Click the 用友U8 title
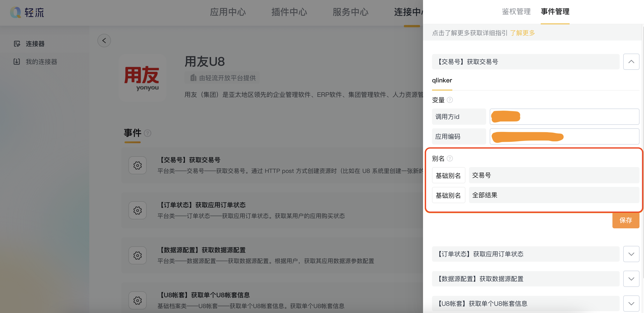Image resolution: width=644 pixels, height=313 pixels. point(205,61)
